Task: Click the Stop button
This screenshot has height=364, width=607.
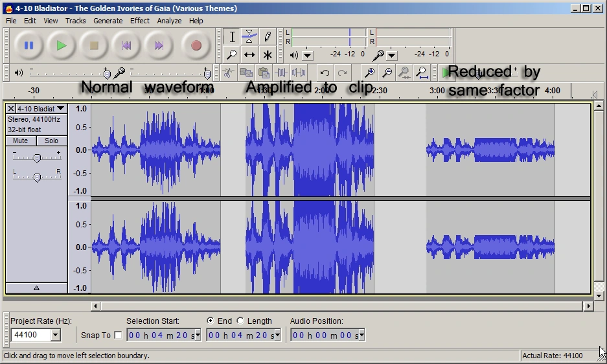Action: 94,45
